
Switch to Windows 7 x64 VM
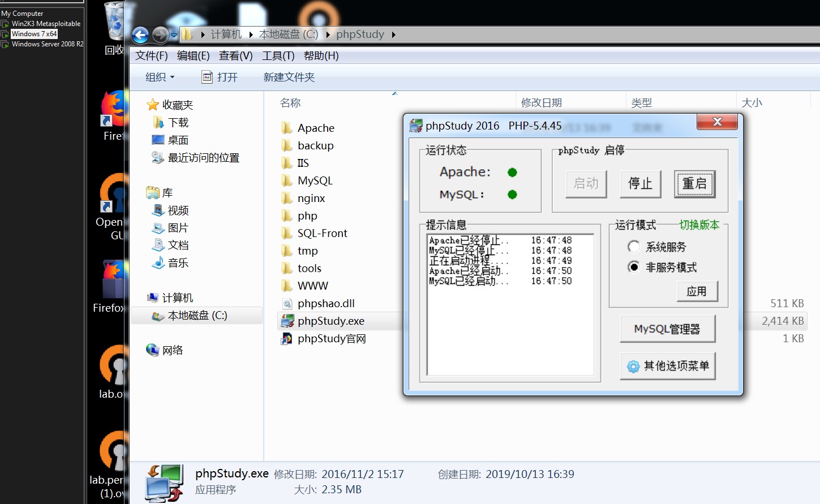pos(34,34)
